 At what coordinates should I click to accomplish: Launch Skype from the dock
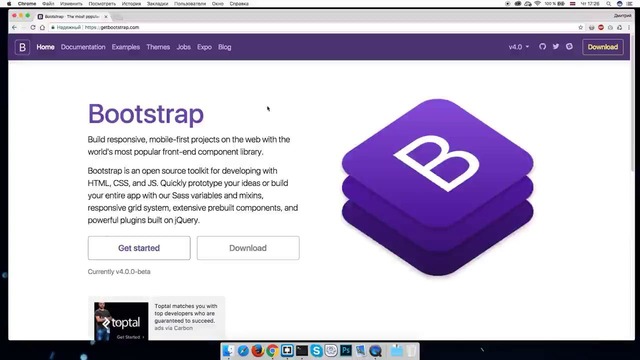316,351
